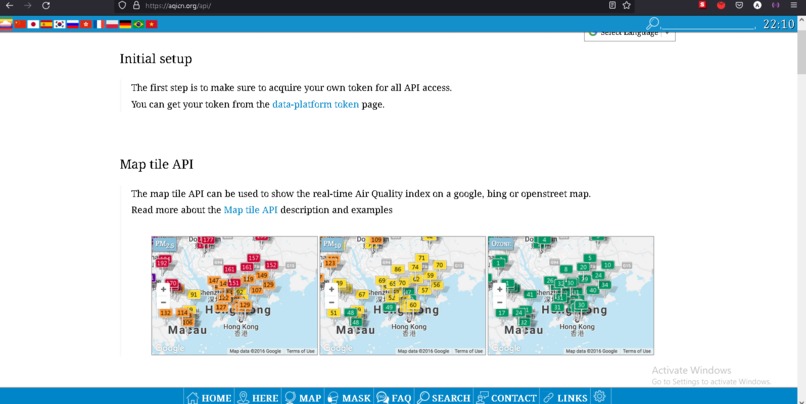
Task: Open the tracking protection shield icon
Action: point(122,6)
